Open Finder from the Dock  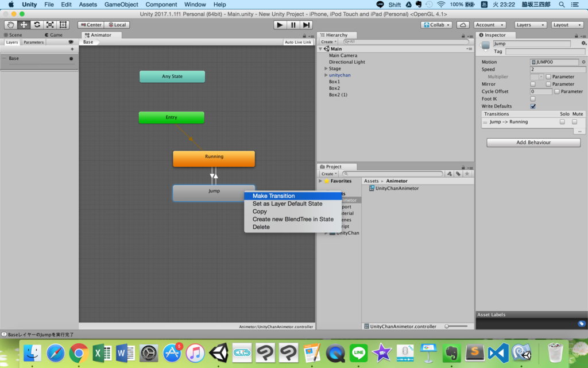[32, 353]
